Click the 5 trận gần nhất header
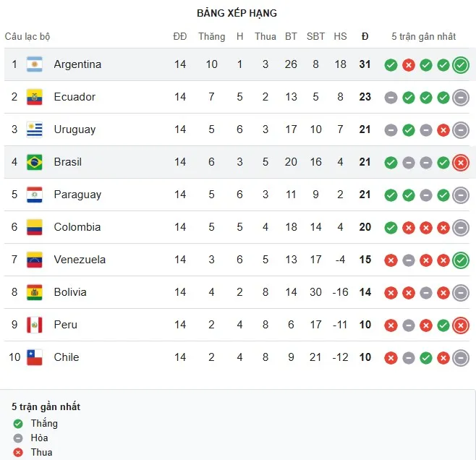Viewport: 476px width, 460px height. click(423, 36)
